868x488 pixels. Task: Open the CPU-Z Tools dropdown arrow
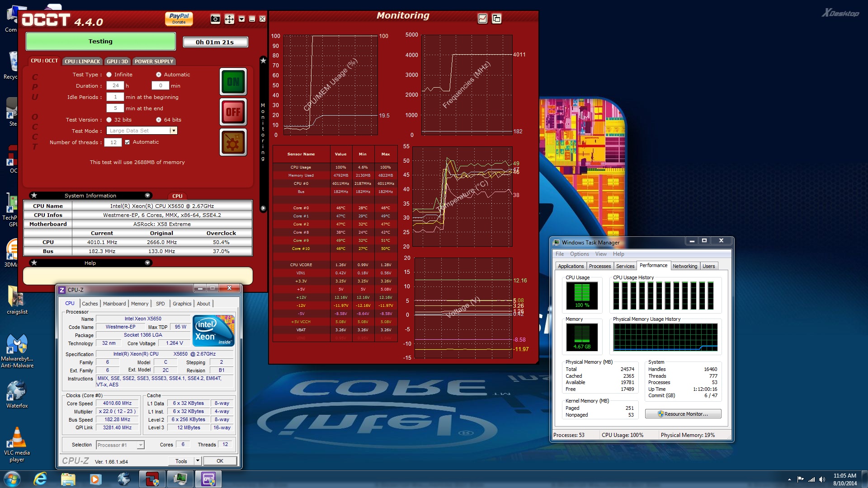pyautogui.click(x=198, y=461)
